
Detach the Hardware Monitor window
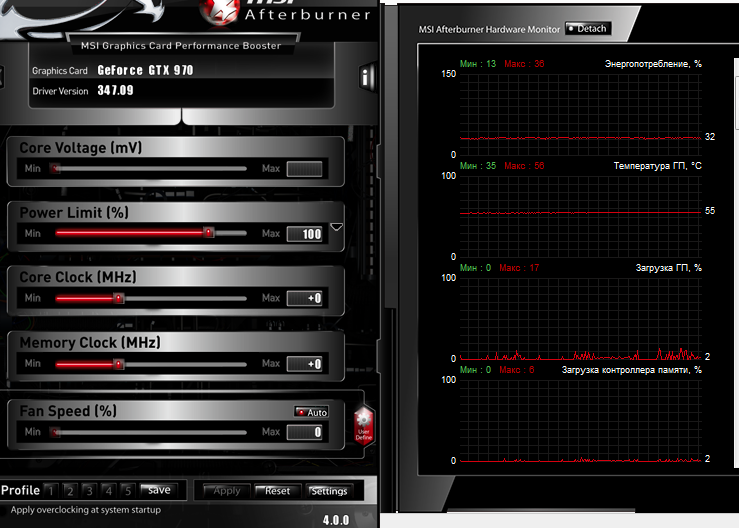click(587, 28)
